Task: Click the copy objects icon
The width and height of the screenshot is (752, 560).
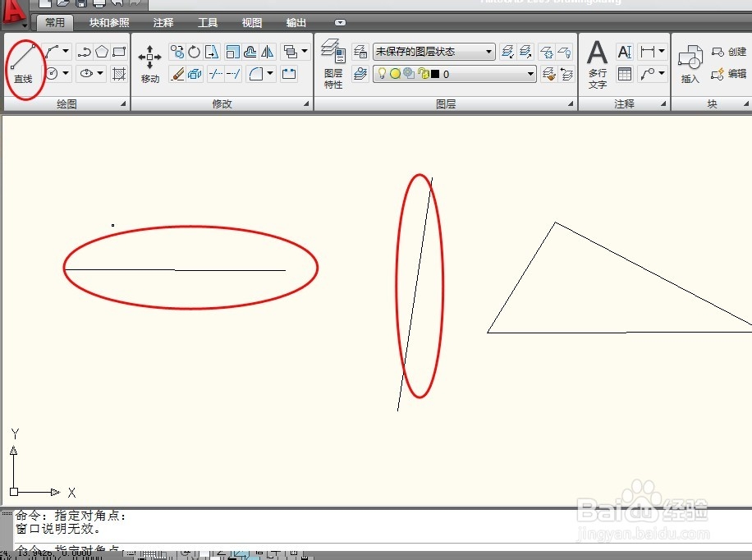Action: click(x=177, y=52)
